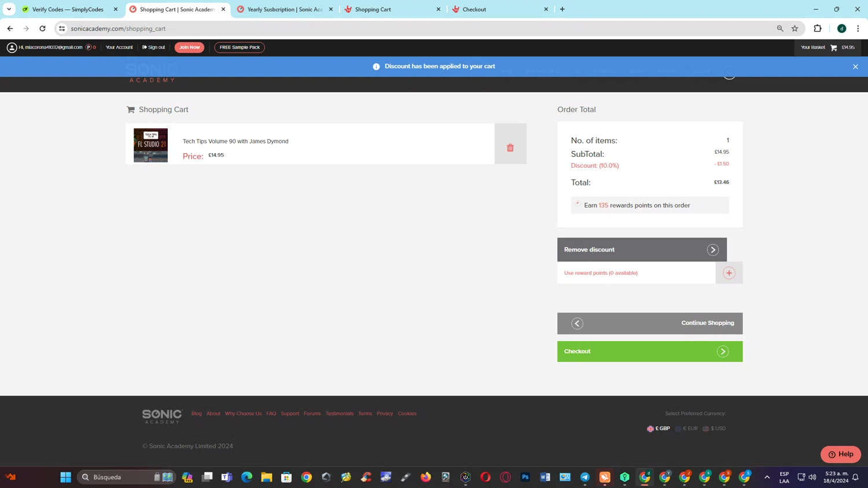868x488 pixels.
Task: Open Telegram from the taskbar
Action: click(x=585, y=477)
